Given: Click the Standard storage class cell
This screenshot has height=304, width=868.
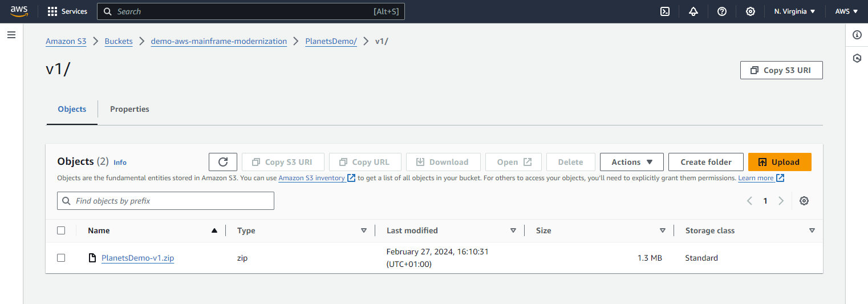Looking at the screenshot, I should tap(701, 258).
